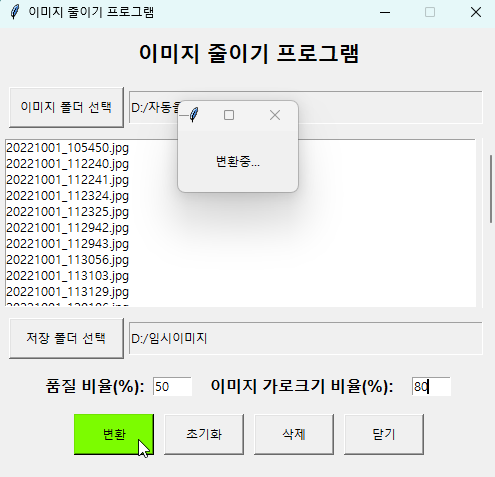
Task: Select 20221001_113103.jpg in the list
Action: click(68, 276)
